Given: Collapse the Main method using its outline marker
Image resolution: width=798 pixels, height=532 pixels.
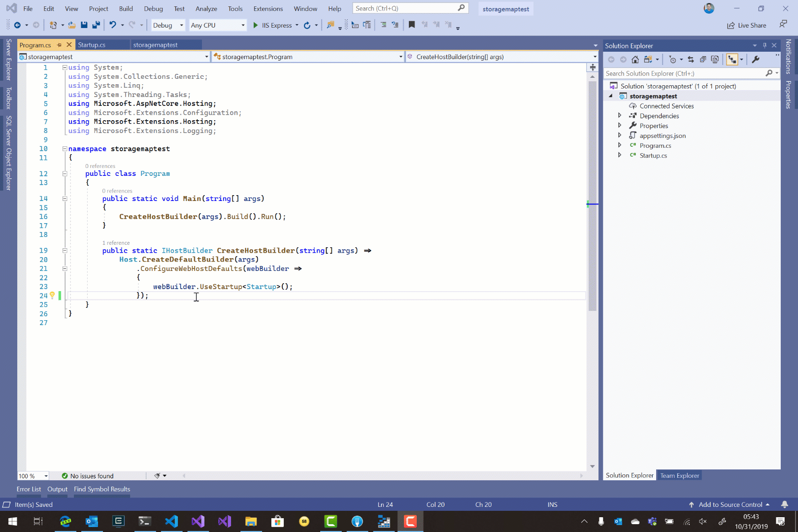Looking at the screenshot, I should pos(65,199).
